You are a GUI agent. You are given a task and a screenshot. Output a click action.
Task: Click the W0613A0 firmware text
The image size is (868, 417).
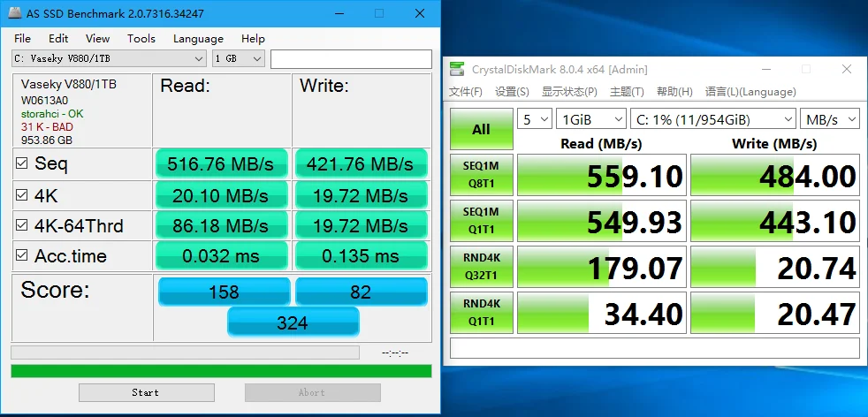click(44, 101)
